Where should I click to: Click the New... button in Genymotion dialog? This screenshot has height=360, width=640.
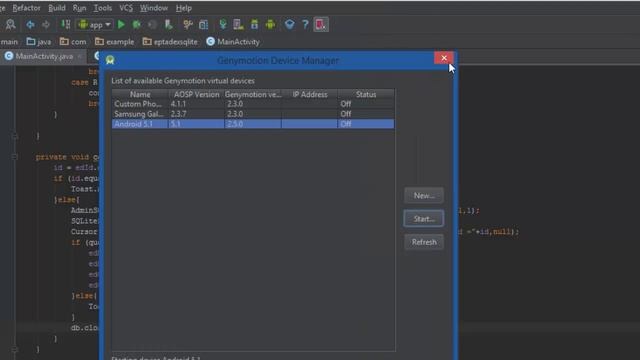(x=424, y=196)
